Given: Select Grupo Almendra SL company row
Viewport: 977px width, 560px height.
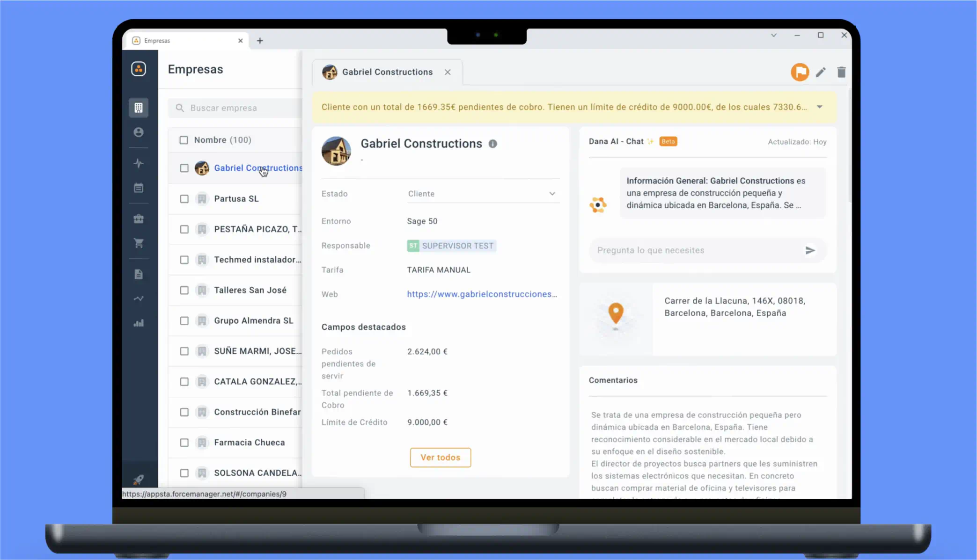Looking at the screenshot, I should 235,320.
